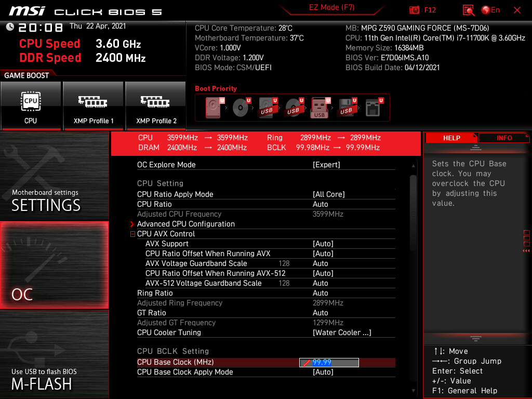The image size is (532, 399).
Task: Select the network boot device icon
Action: click(374, 108)
